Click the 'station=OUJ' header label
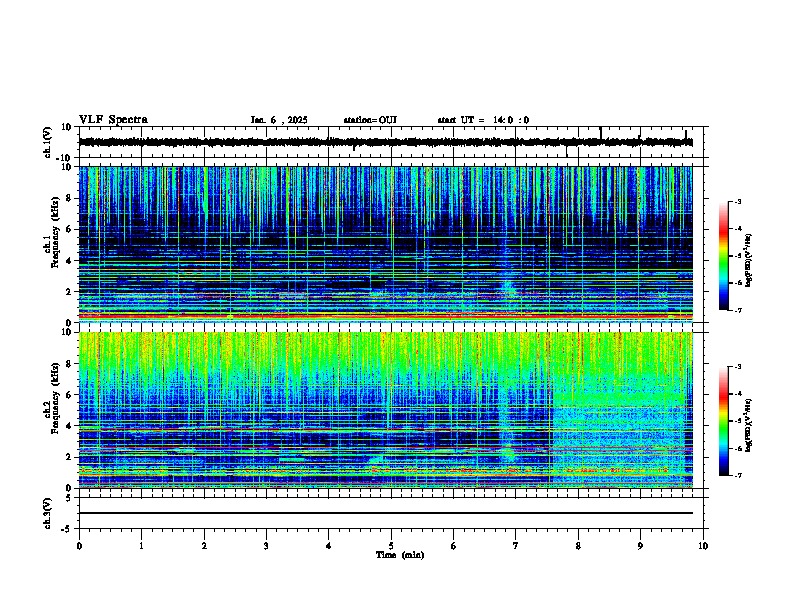The height and width of the screenshot is (612, 792). (x=370, y=120)
